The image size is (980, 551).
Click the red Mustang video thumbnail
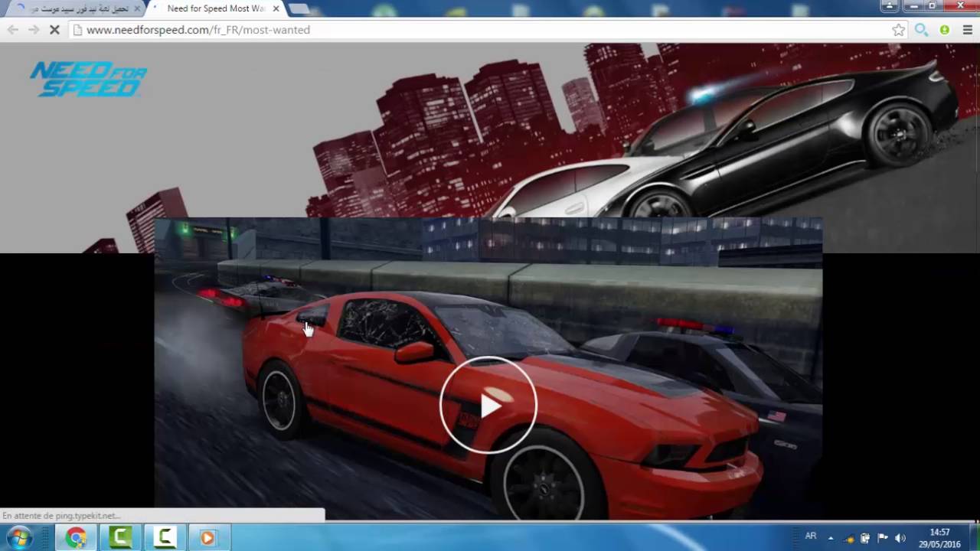(488, 368)
